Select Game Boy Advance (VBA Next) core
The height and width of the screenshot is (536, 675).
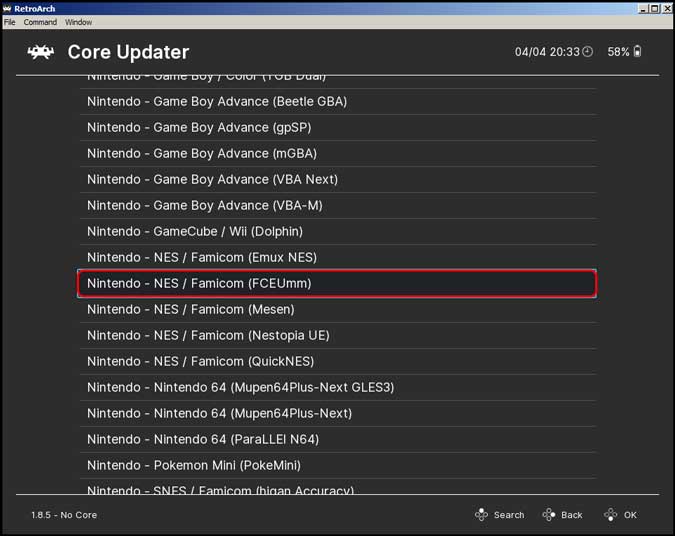pos(338,180)
